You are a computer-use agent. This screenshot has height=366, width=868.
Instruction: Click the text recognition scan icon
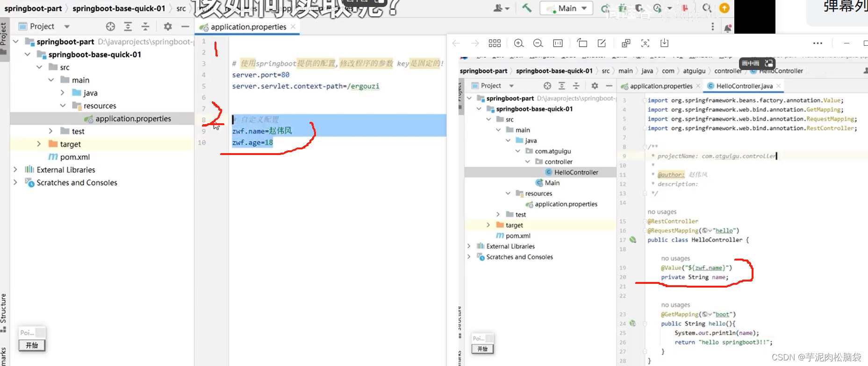click(645, 43)
